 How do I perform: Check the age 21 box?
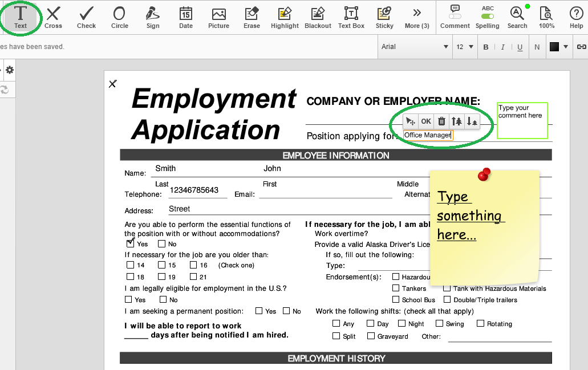[x=193, y=277]
